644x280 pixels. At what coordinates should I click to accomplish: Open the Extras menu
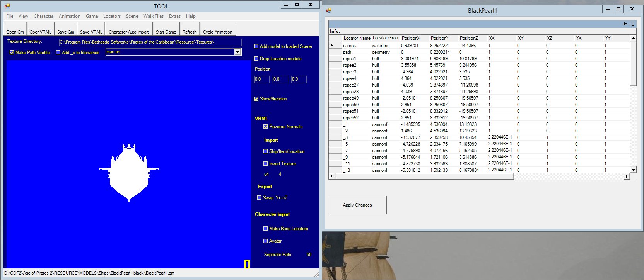[x=175, y=16]
